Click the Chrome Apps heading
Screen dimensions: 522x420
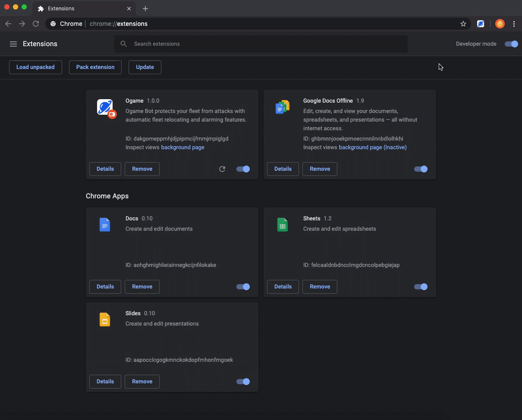pos(107,196)
